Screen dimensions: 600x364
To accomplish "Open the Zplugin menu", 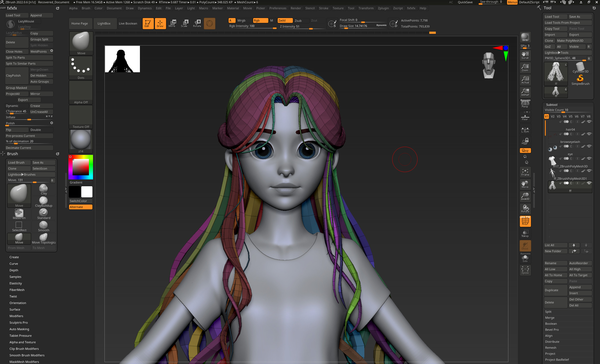I will pyautogui.click(x=383, y=8).
